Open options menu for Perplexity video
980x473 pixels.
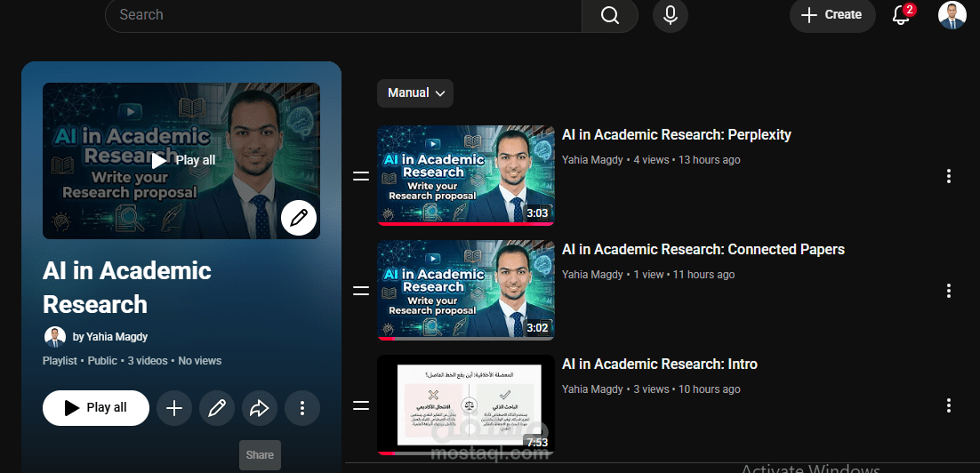[x=949, y=176]
